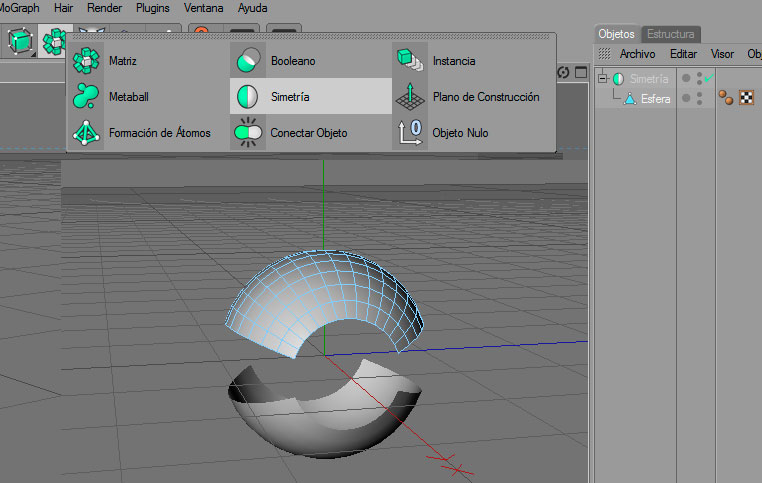
Task: Click the object manager grip icon
Action: [604, 54]
